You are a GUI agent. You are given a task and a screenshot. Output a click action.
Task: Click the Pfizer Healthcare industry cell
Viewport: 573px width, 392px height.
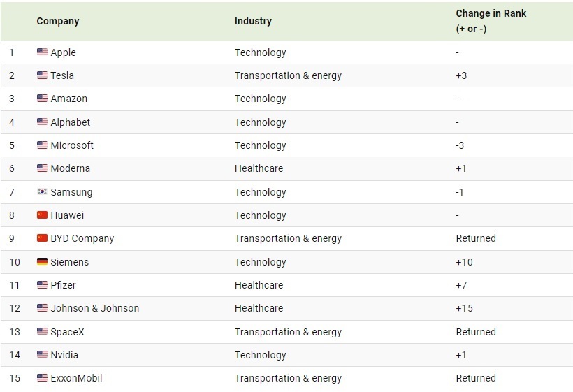(259, 285)
